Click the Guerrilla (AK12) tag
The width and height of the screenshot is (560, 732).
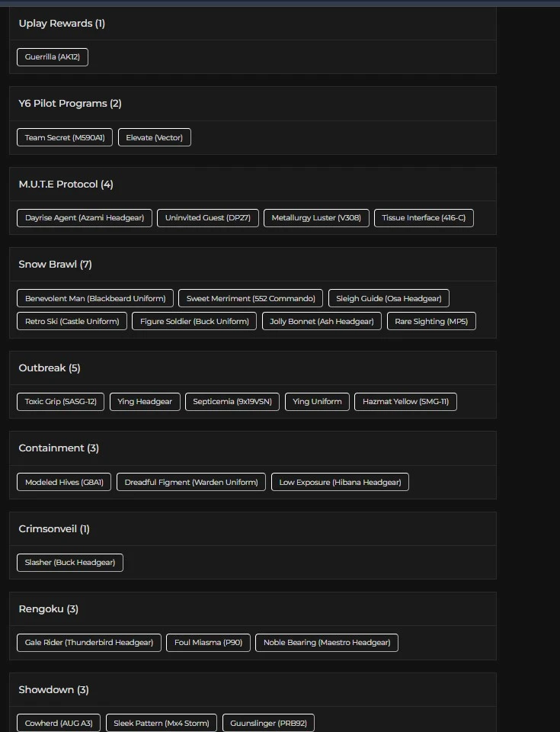point(53,57)
